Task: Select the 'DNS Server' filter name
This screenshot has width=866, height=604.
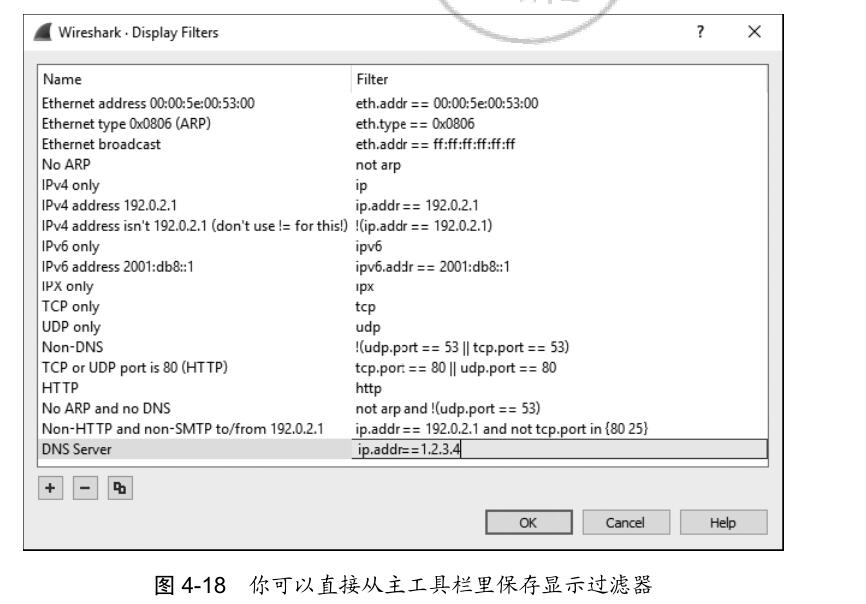Action: (x=77, y=449)
